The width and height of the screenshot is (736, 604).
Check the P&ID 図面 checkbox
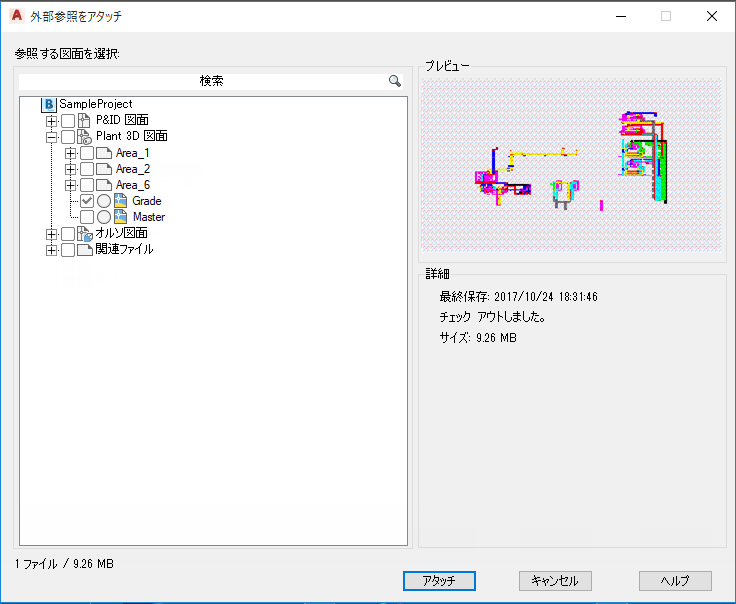pyautogui.click(x=68, y=121)
